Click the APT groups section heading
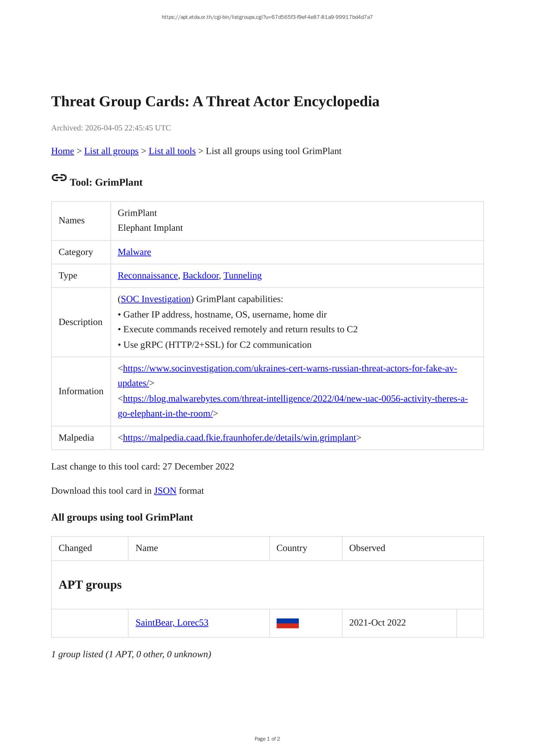This screenshot has height=756, width=535. tap(90, 585)
